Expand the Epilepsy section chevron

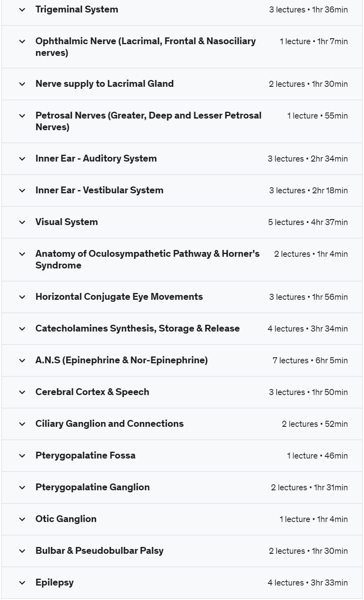pos(22,583)
